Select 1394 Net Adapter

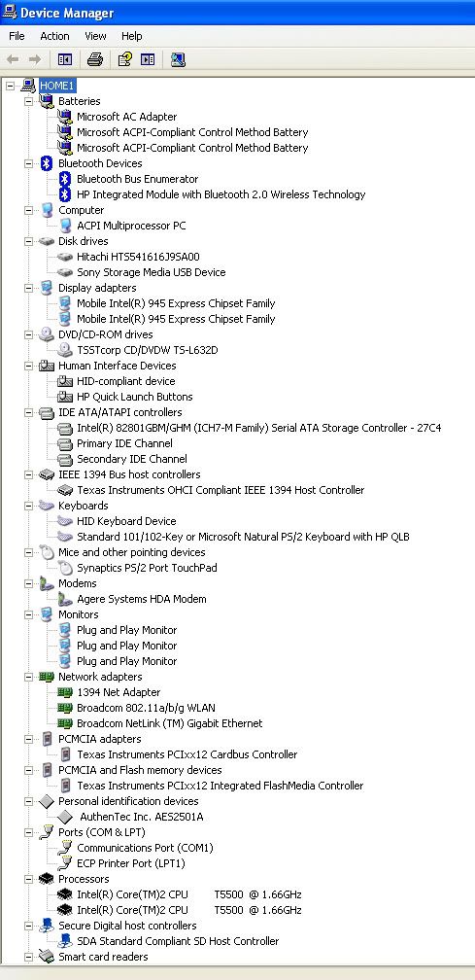coord(119,692)
